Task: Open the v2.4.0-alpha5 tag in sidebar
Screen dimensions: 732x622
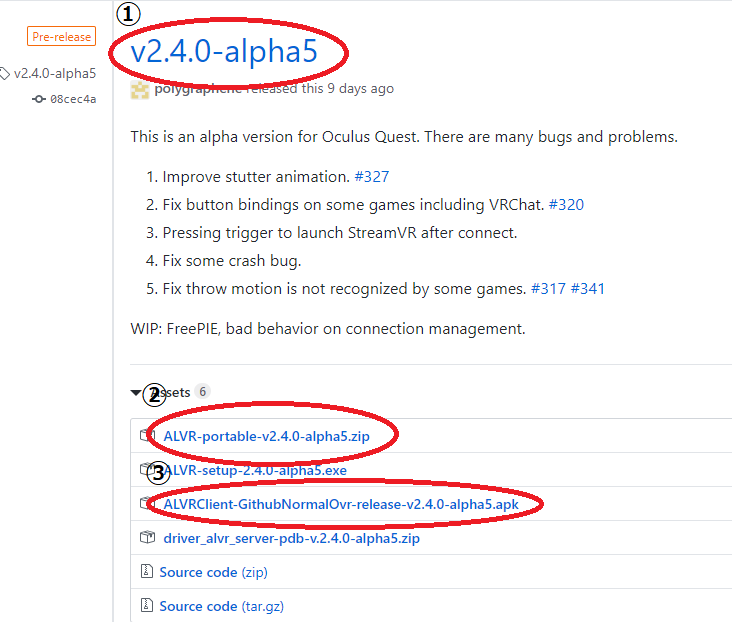Action: pos(55,73)
